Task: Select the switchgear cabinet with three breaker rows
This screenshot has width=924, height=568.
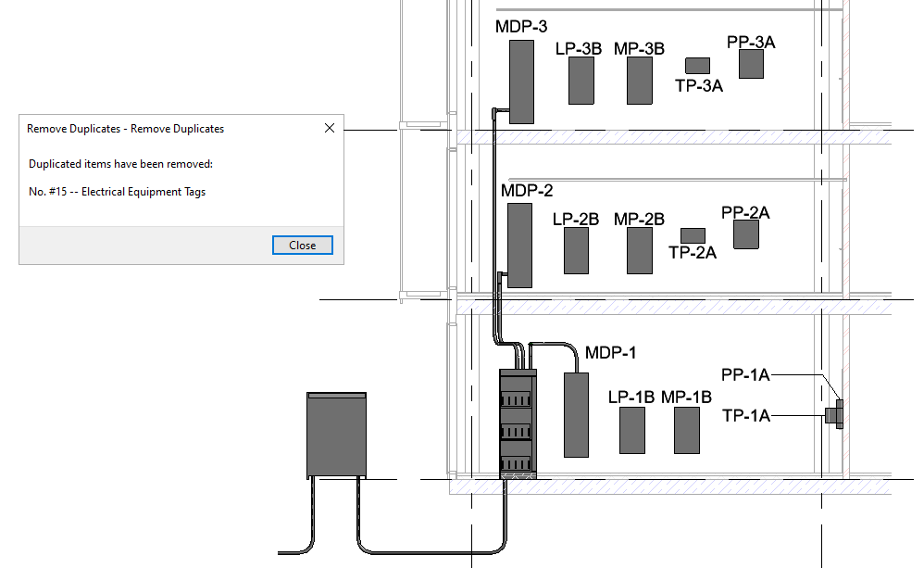Action: pos(518,424)
